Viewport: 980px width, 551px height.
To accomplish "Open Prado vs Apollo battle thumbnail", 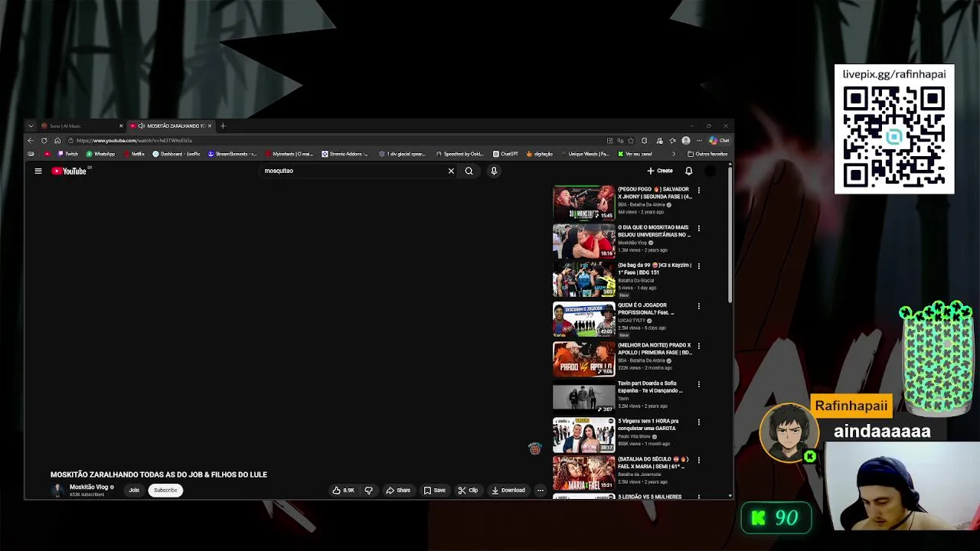I will tap(583, 360).
